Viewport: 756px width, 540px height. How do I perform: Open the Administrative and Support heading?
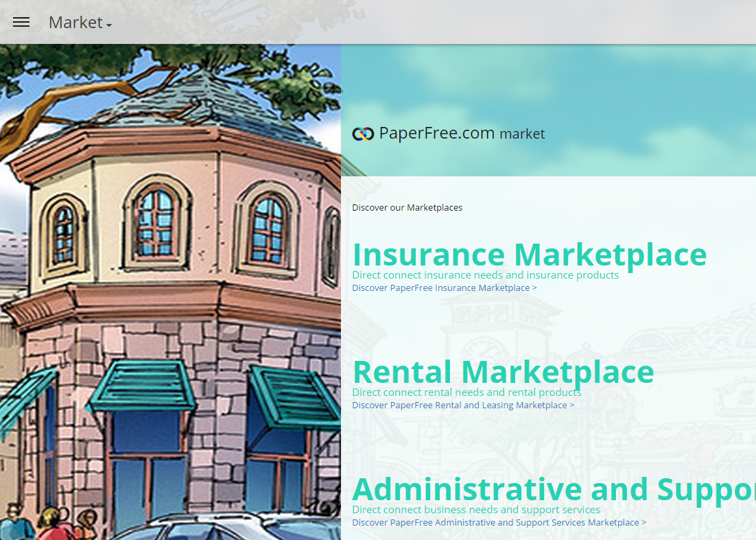[554, 489]
